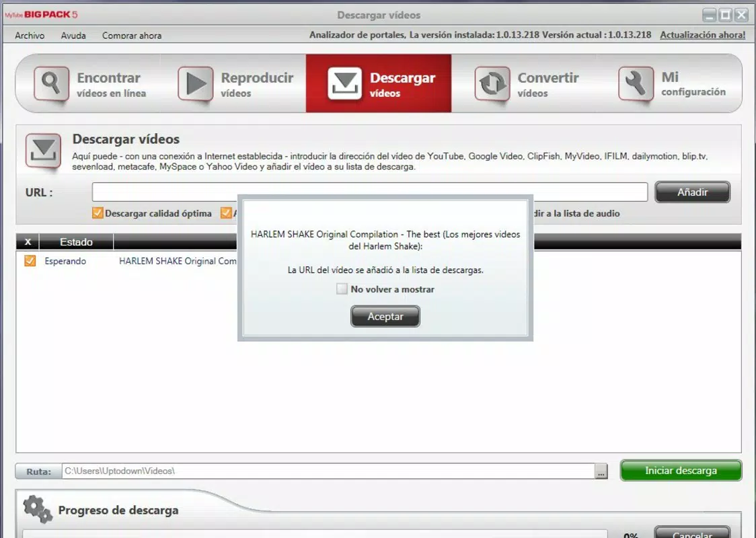Switch to Encontrar vídeos en línea tab
Viewport: 756px width, 538px height.
(89, 83)
